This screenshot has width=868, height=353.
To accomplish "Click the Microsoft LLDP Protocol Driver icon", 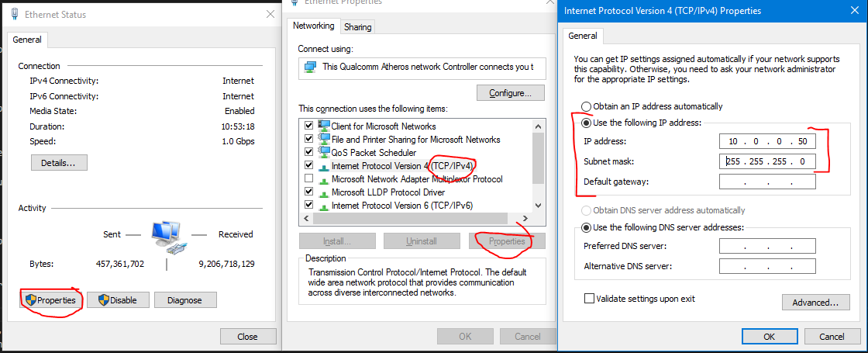I will [324, 192].
